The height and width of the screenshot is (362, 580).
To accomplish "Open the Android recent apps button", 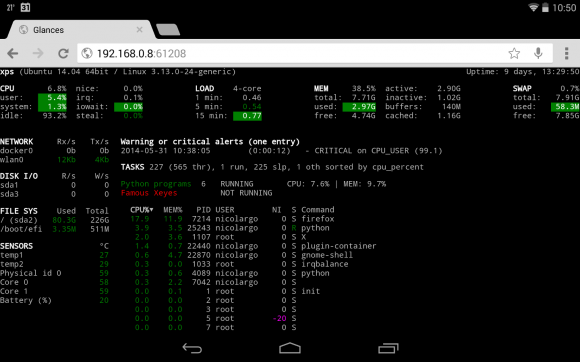I will tap(388, 348).
